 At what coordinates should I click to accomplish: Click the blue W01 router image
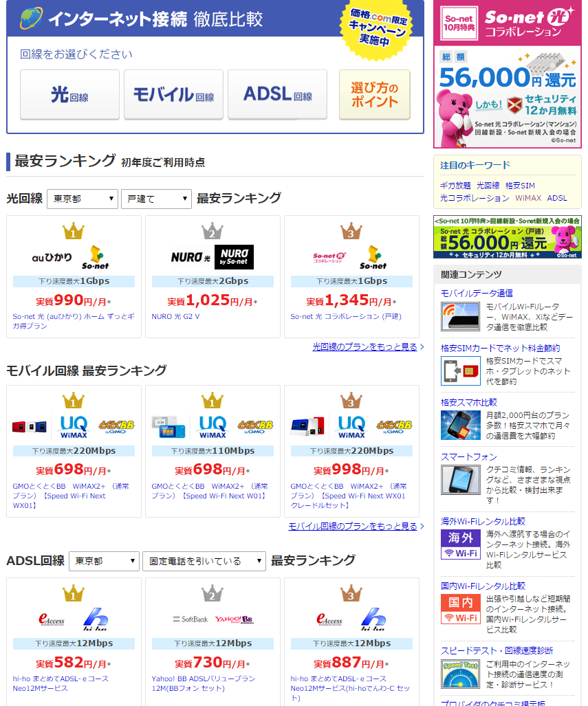click(169, 427)
